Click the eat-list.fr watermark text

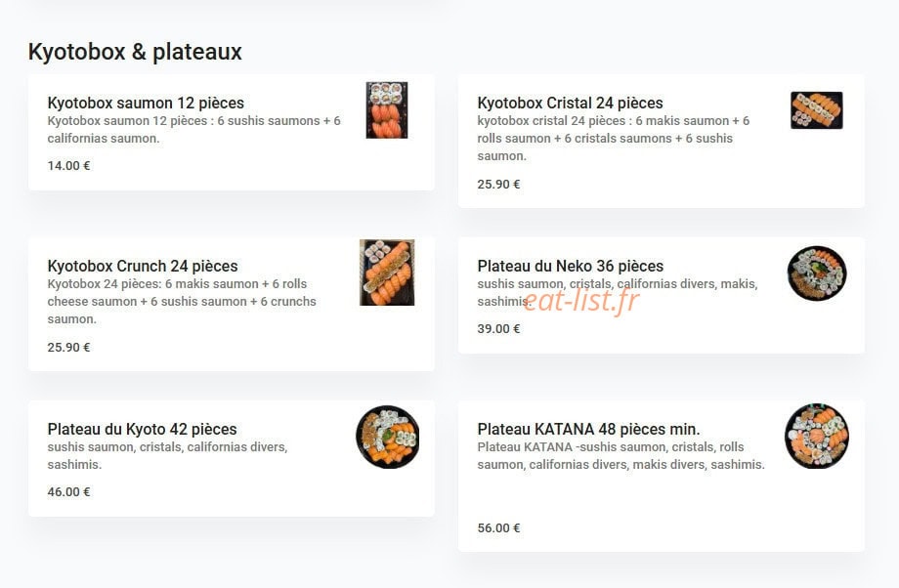580,300
